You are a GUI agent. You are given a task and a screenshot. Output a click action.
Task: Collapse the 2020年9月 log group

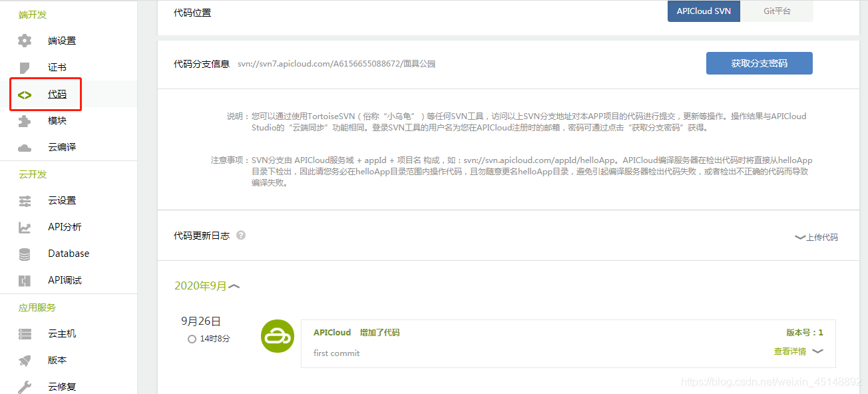coord(207,286)
